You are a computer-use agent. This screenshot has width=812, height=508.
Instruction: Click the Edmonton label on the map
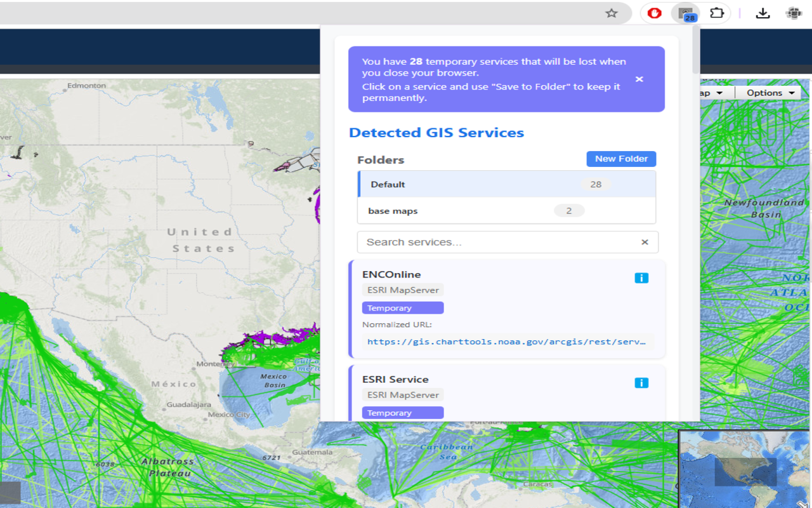[87, 85]
